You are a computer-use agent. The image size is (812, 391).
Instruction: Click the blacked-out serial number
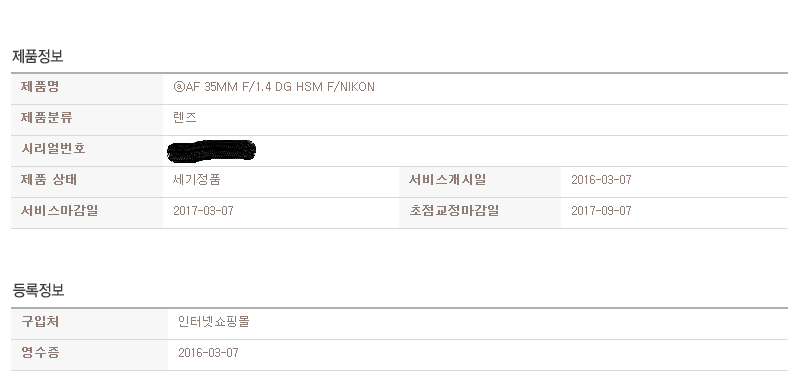point(211,150)
